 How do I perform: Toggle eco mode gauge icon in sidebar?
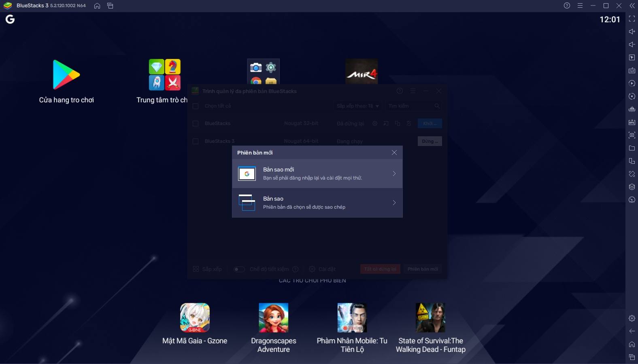(x=632, y=200)
